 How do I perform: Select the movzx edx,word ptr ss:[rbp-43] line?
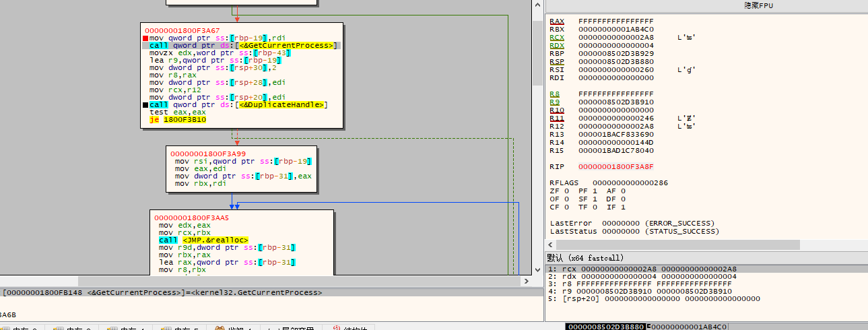pos(220,53)
